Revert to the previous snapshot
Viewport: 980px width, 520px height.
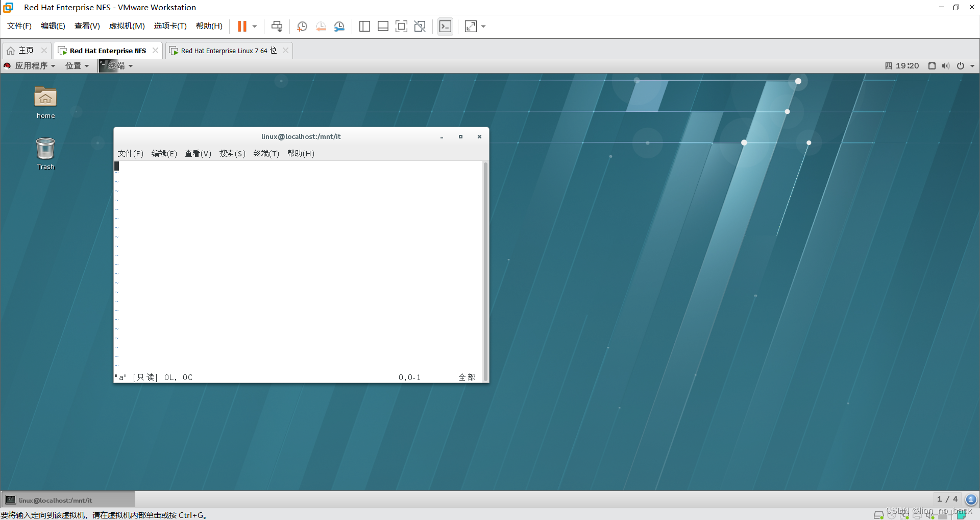[321, 26]
